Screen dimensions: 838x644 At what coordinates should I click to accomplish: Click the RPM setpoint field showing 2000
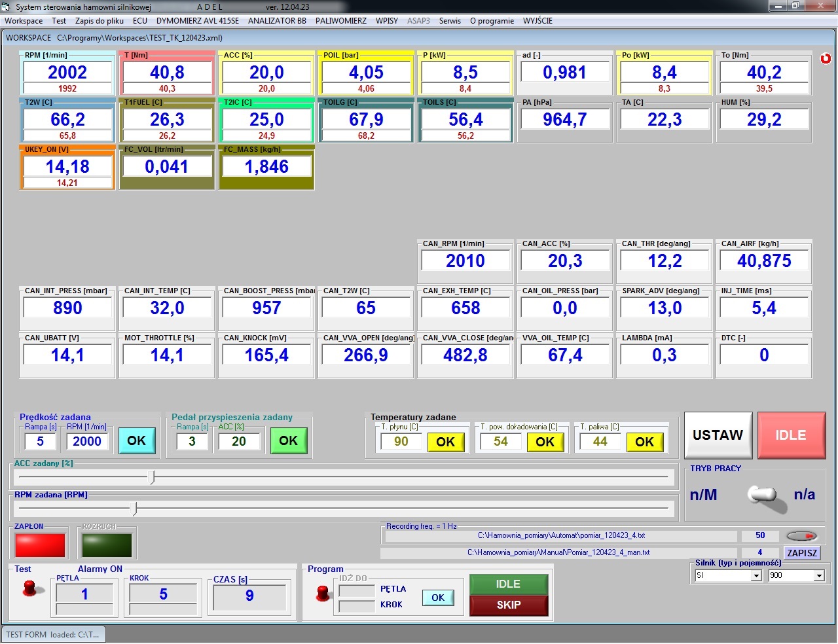tap(87, 441)
